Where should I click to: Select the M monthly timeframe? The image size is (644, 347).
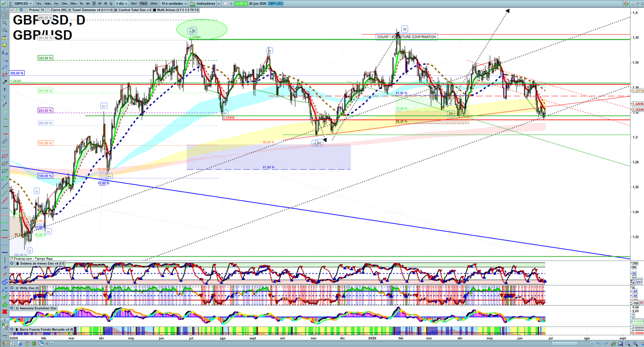[105, 4]
